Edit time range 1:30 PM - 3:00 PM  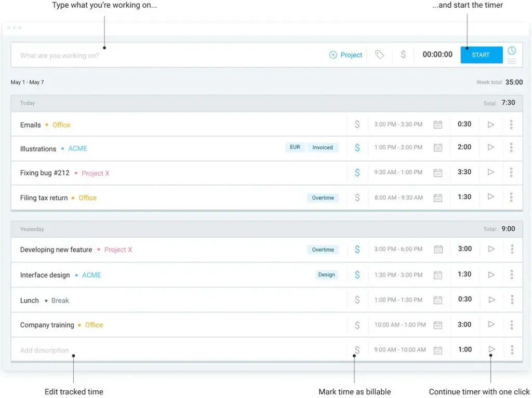[x=398, y=275]
